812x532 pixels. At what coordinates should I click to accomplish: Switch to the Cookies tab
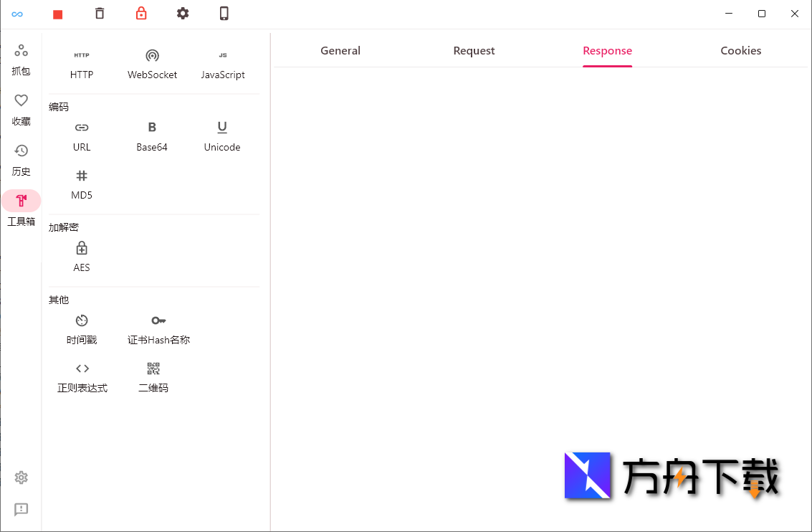click(741, 50)
